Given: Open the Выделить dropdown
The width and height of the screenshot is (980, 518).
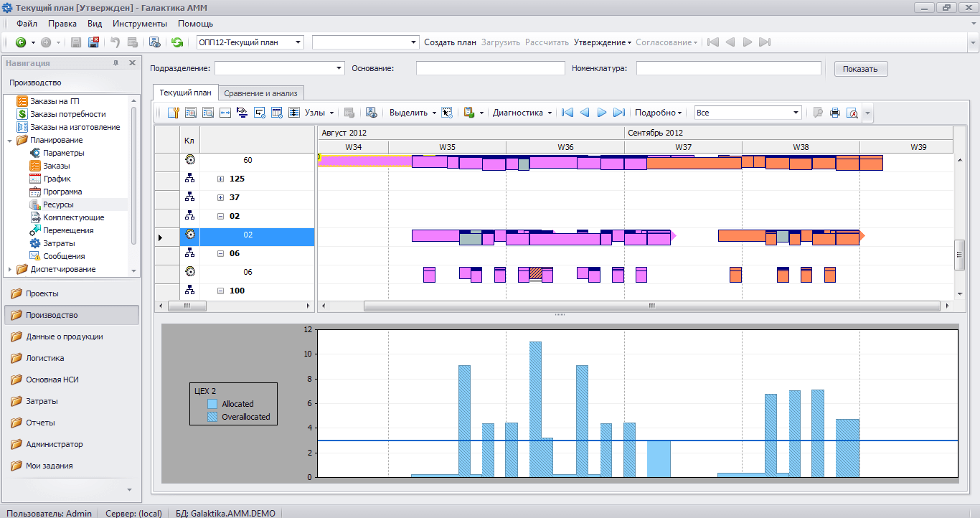Looking at the screenshot, I should coord(413,113).
